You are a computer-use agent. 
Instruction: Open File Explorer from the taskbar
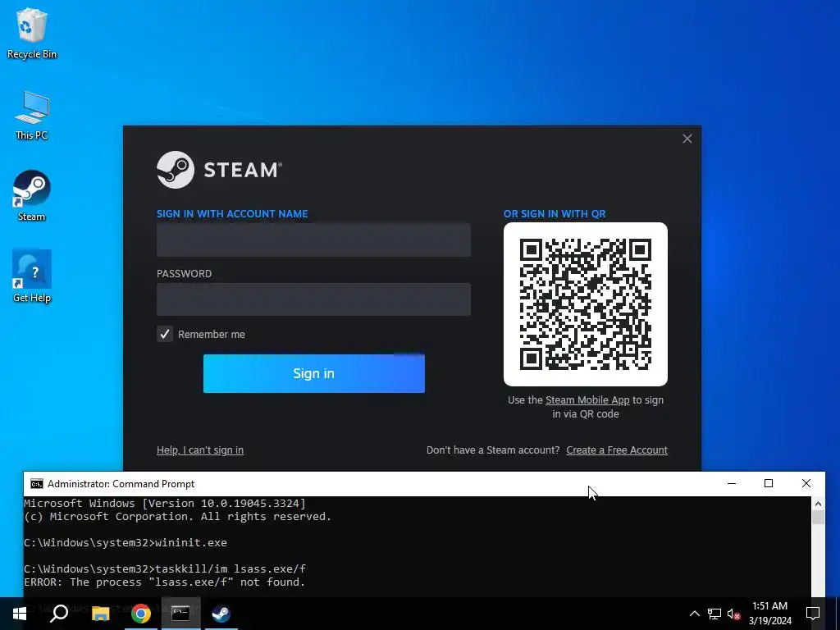click(x=100, y=614)
